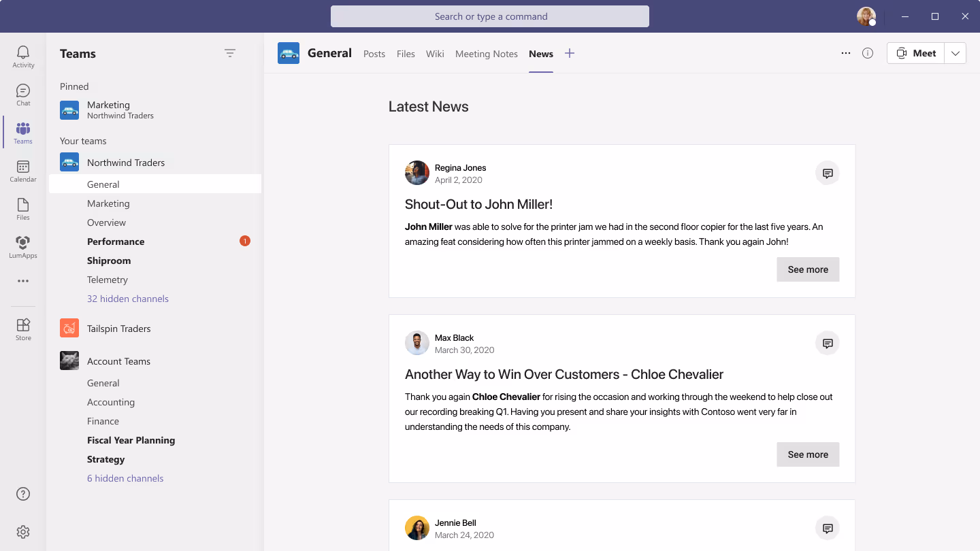980x551 pixels.
Task: Collapse the Northwind Traders team
Action: click(126, 163)
